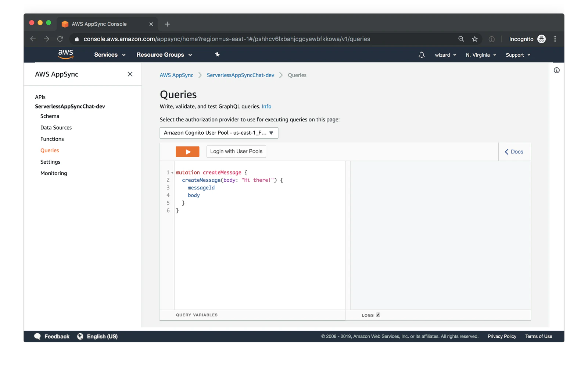Screen dimensions: 588x376
Task: Run the GraphQL mutation with the play icon
Action: tap(187, 151)
